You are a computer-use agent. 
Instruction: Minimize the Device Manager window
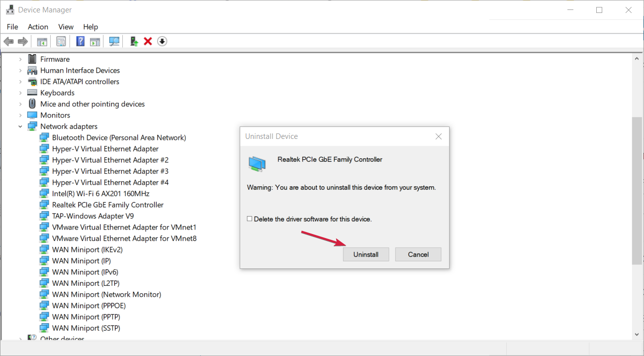[570, 10]
